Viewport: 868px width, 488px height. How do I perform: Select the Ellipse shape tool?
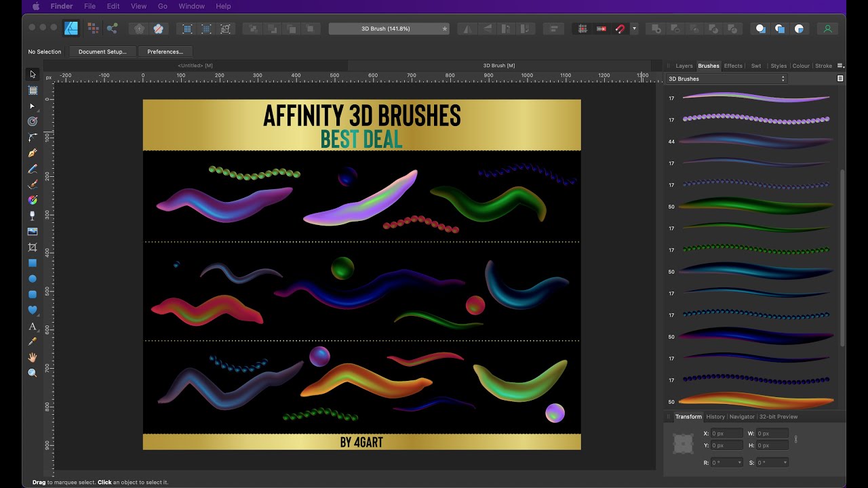click(33, 279)
